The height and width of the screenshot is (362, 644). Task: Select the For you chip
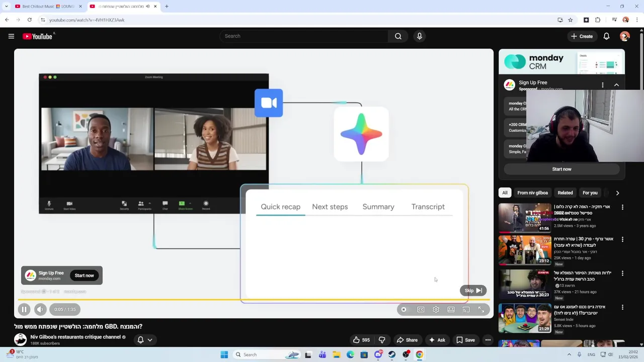[590, 193]
